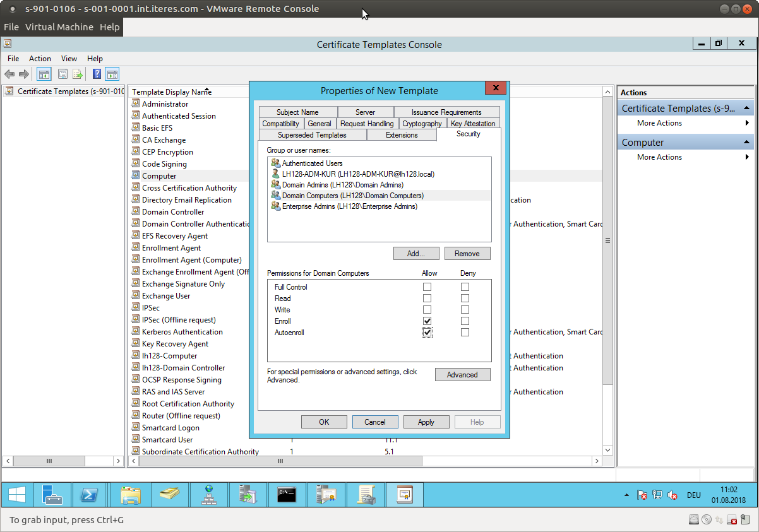Click the active Certificate Templates taskbar icon
The image size is (759, 532).
pyautogui.click(x=405, y=495)
